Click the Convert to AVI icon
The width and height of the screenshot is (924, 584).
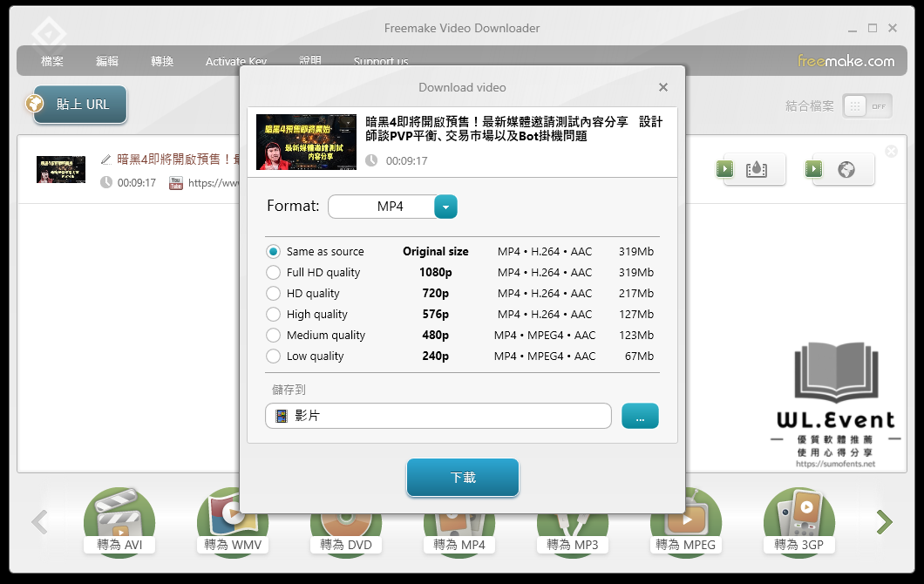pyautogui.click(x=119, y=521)
